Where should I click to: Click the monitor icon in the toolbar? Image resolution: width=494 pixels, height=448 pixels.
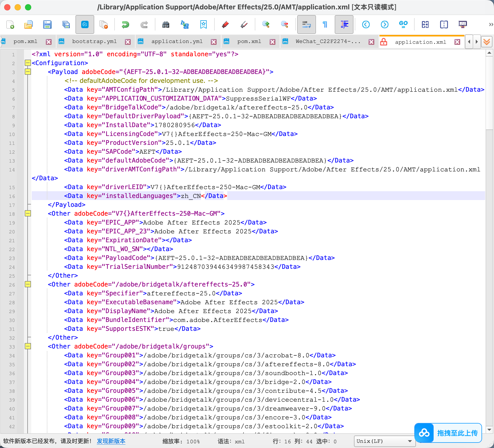coord(463,24)
